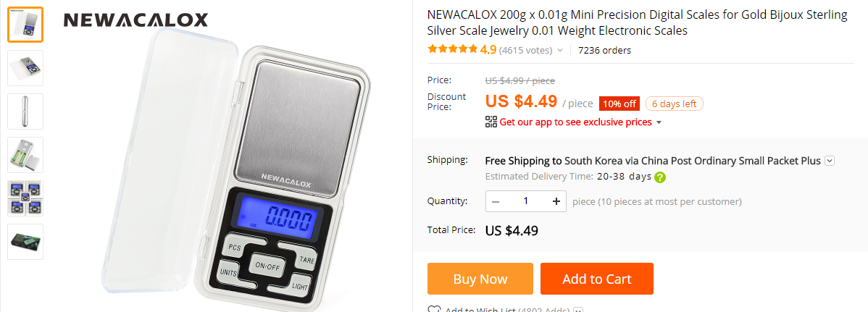Select the fourth thumbnail showing battery compartment
The image size is (868, 312).
(x=25, y=155)
